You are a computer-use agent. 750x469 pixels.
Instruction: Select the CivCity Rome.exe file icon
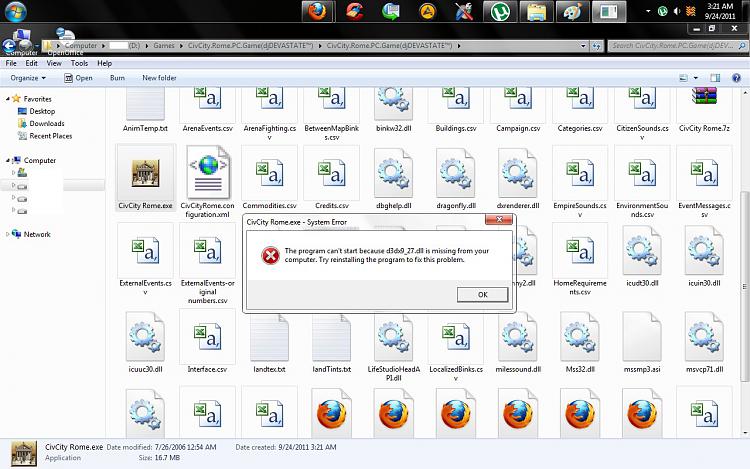coord(145,178)
